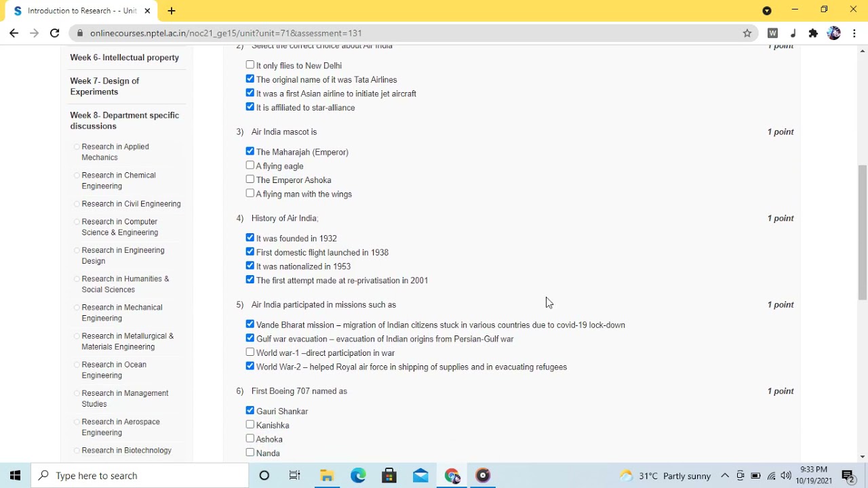
Task: Click the Windows search box
Action: [140, 476]
